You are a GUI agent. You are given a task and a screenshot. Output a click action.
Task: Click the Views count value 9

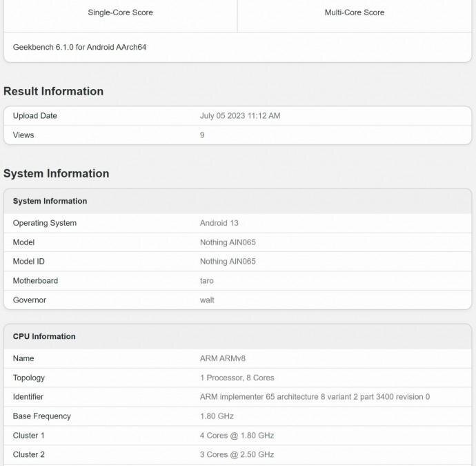coord(202,135)
